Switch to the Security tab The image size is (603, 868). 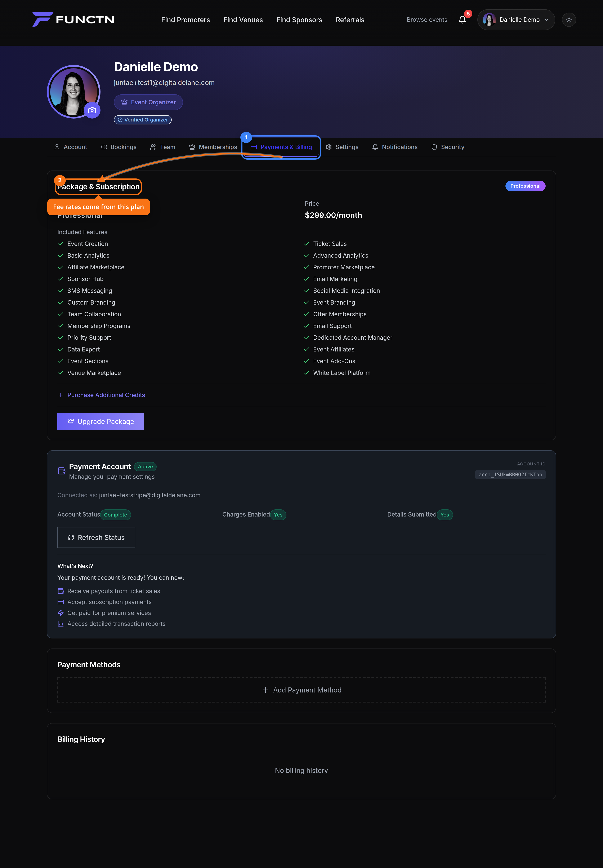tap(448, 147)
